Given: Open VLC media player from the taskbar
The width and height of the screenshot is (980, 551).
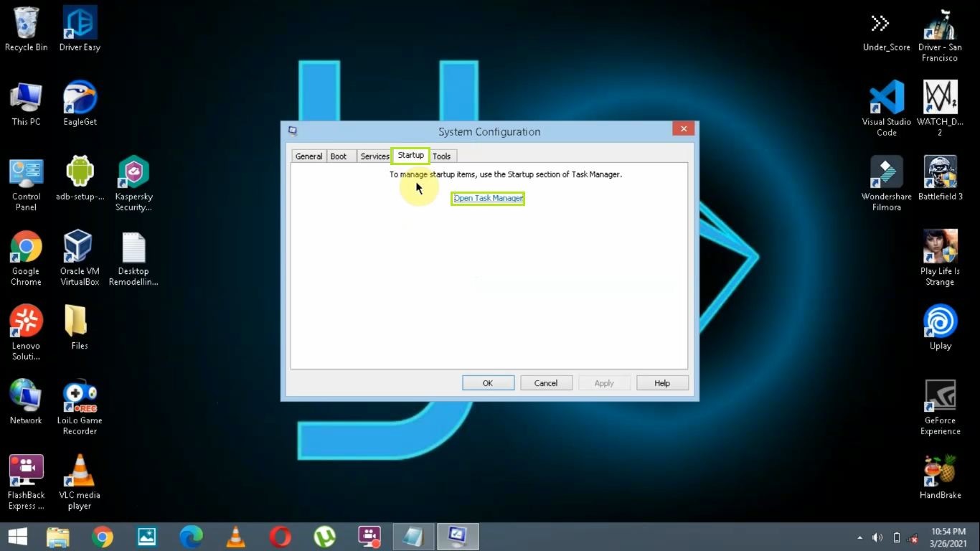Looking at the screenshot, I should pyautogui.click(x=235, y=536).
